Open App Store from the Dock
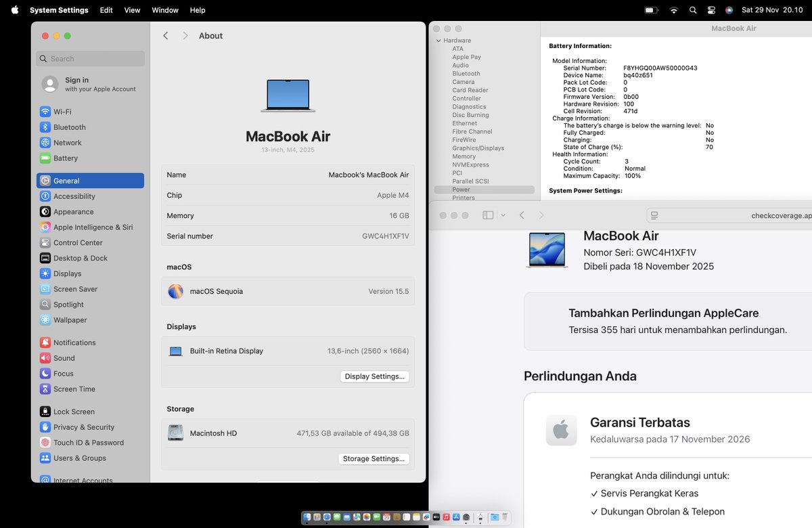This screenshot has width=812, height=528. [x=456, y=517]
